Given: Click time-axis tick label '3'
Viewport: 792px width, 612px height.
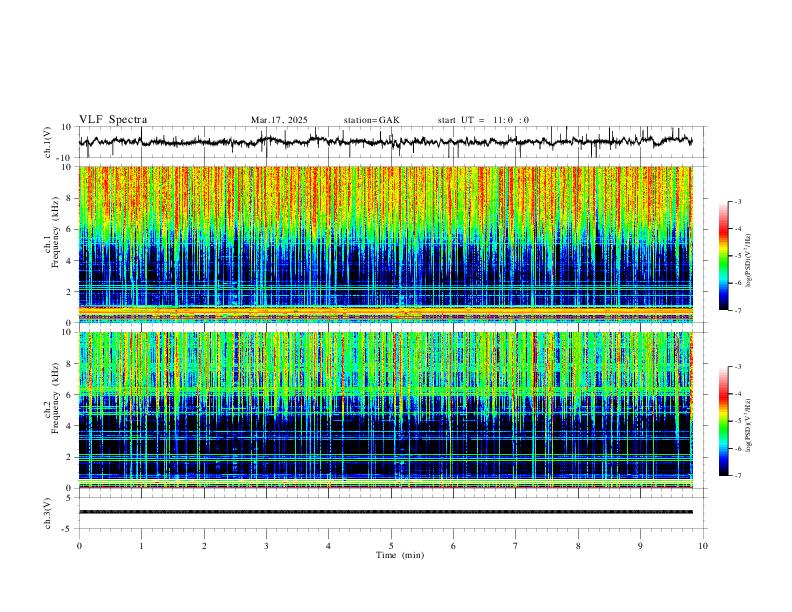Looking at the screenshot, I should point(266,546).
